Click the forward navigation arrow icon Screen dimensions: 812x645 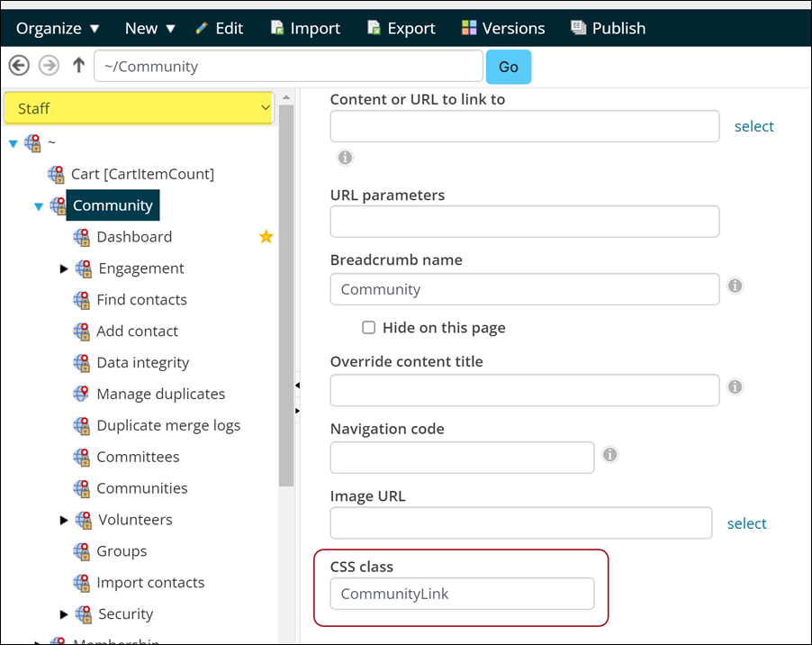[50, 66]
